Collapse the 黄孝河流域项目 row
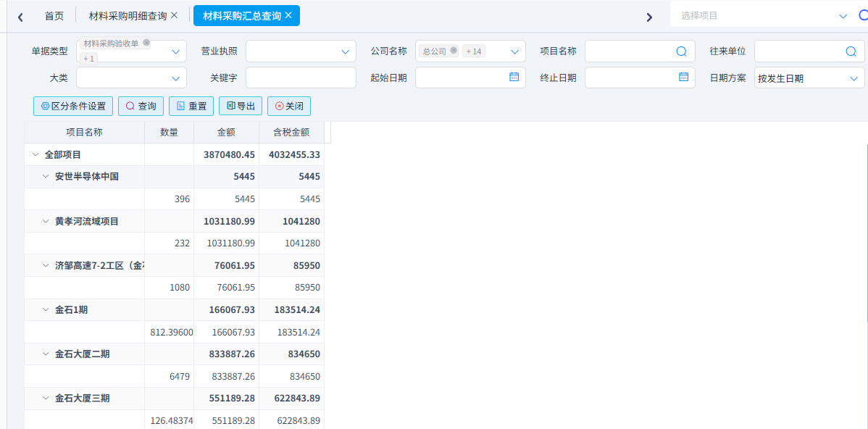The width and height of the screenshot is (868, 429). click(46, 222)
